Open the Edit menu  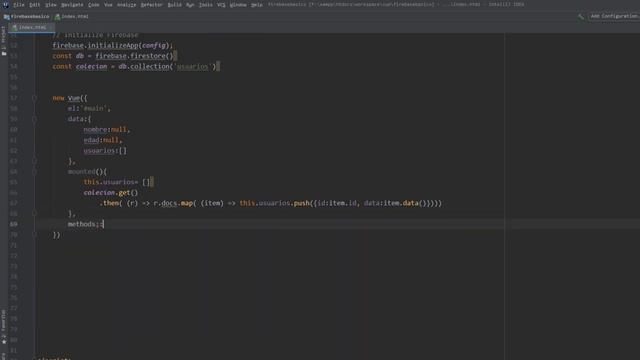34,5
